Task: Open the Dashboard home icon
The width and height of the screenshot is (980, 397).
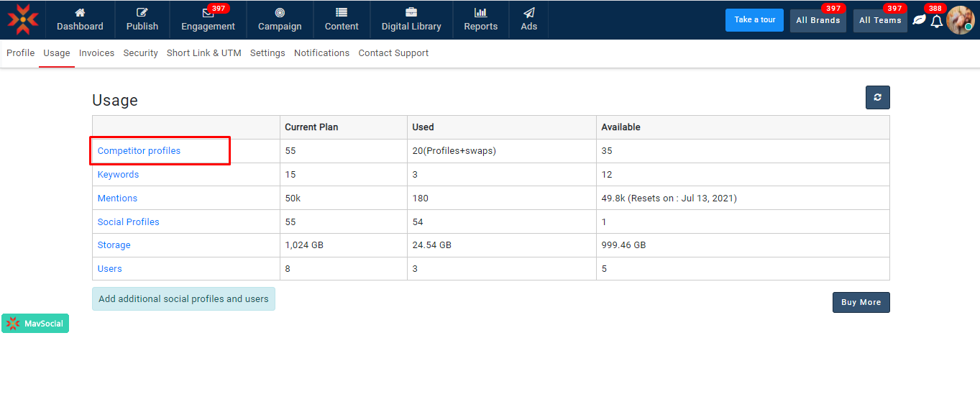Action: coord(80,13)
